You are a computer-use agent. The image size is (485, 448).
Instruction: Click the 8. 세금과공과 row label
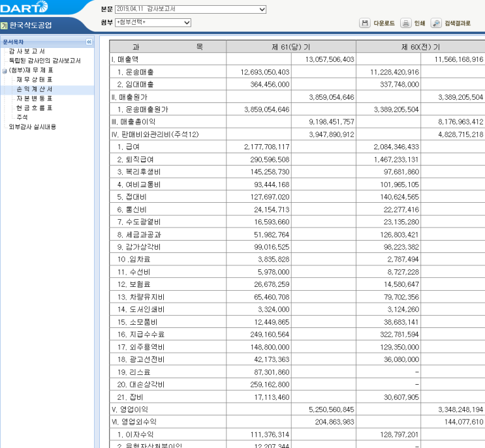139,235
